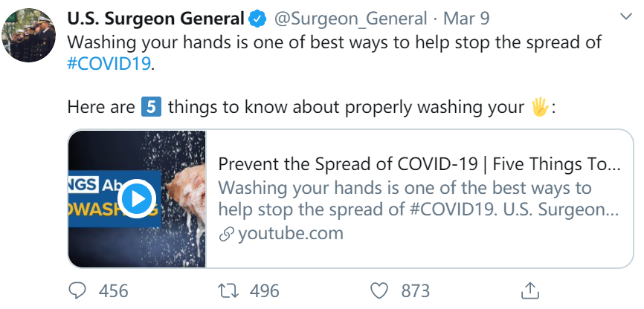The image size is (644, 309).
Task: Click the 873 likes count
Action: [415, 291]
